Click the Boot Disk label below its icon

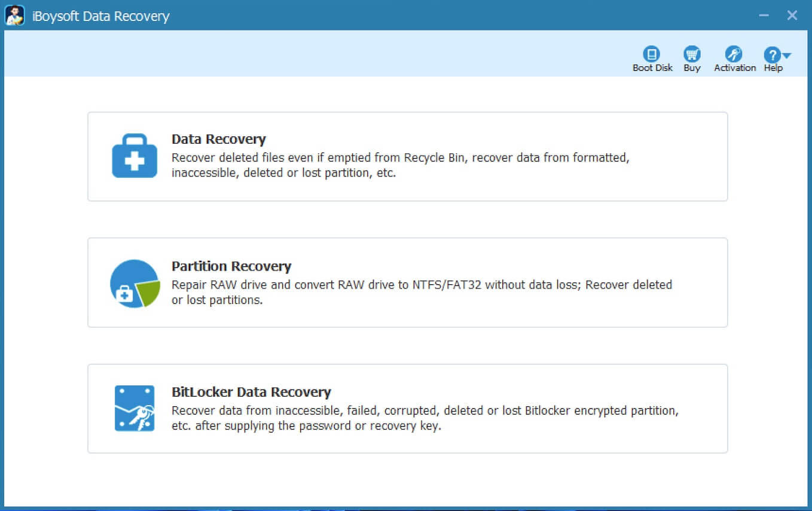pos(651,68)
